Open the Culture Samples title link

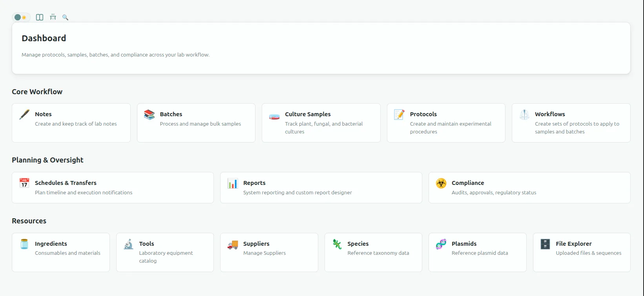(x=308, y=114)
